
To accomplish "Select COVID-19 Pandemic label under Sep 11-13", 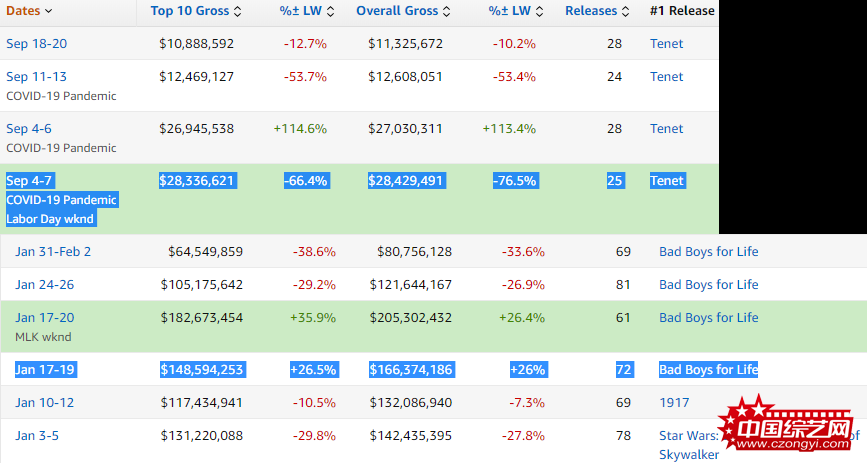I will 61,96.
